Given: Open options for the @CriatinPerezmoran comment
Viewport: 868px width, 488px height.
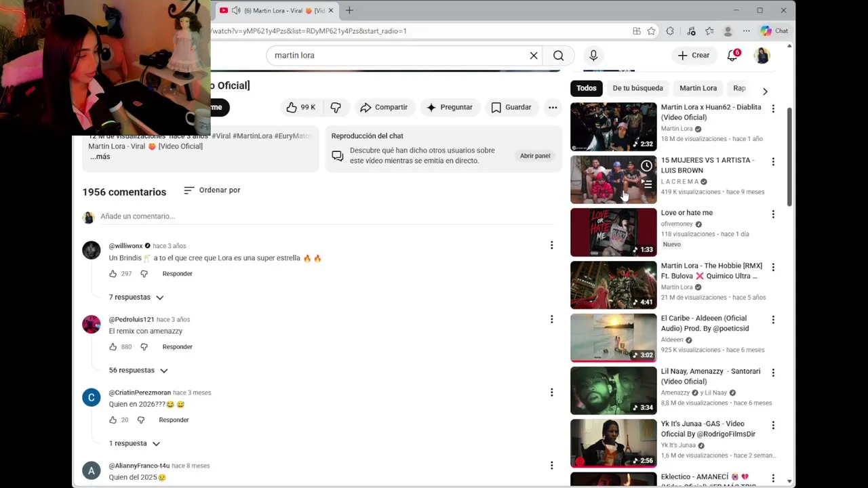Looking at the screenshot, I should coord(551,392).
